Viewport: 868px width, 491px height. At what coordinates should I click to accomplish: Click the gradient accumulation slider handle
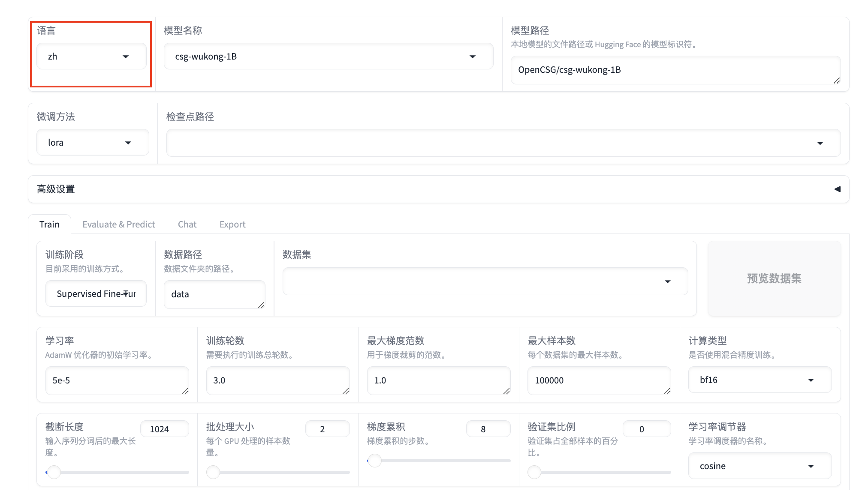[375, 461]
